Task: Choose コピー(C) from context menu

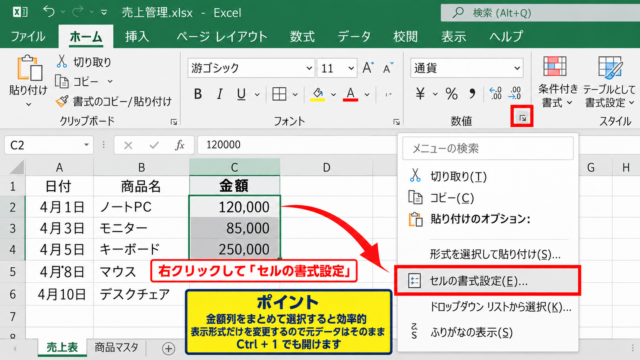Action: (x=488, y=198)
